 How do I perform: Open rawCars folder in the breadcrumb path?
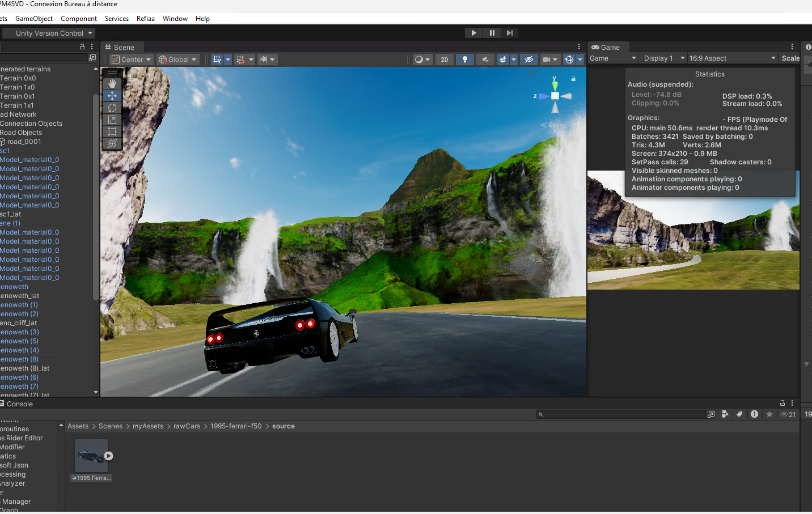(187, 426)
